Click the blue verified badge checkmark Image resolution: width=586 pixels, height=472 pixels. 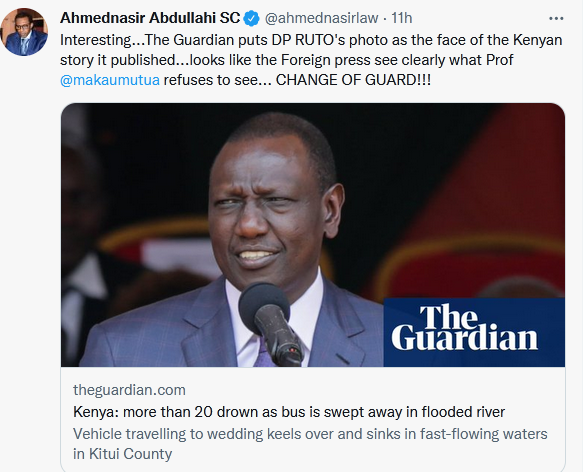252,18
